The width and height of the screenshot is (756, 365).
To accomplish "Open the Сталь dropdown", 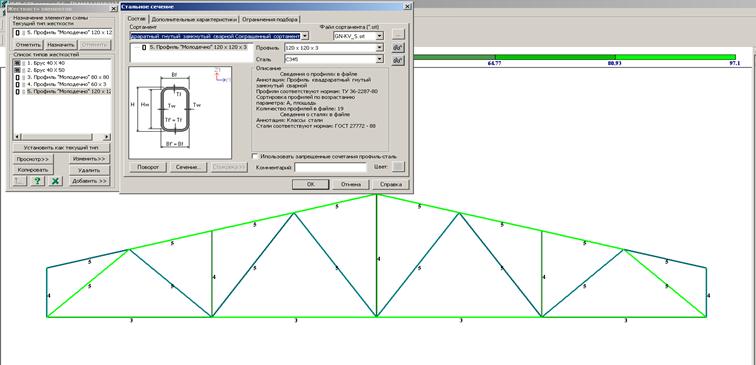I will tap(380, 59).
